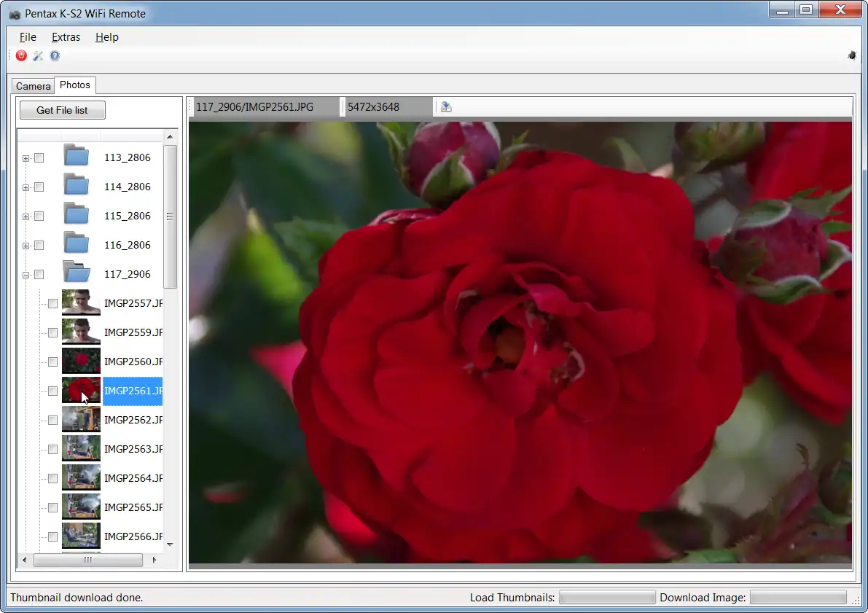Select the IMGP2563.JPG thumbnail

click(x=81, y=448)
